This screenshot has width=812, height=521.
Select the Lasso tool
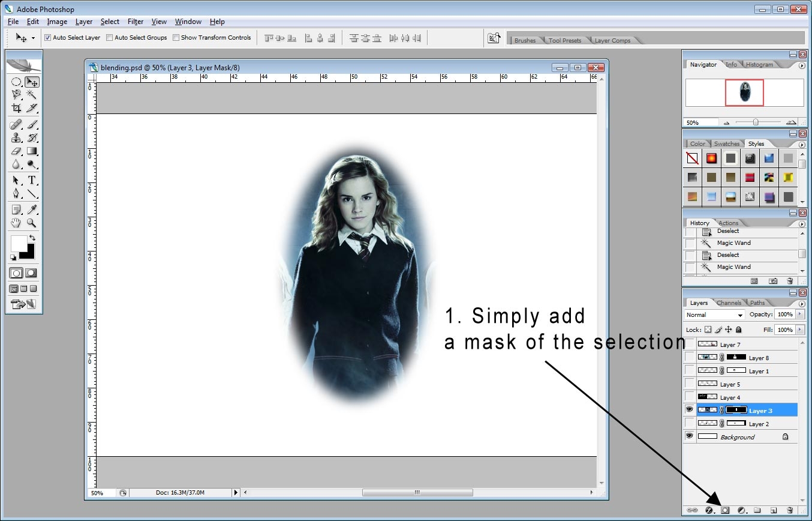coord(16,95)
